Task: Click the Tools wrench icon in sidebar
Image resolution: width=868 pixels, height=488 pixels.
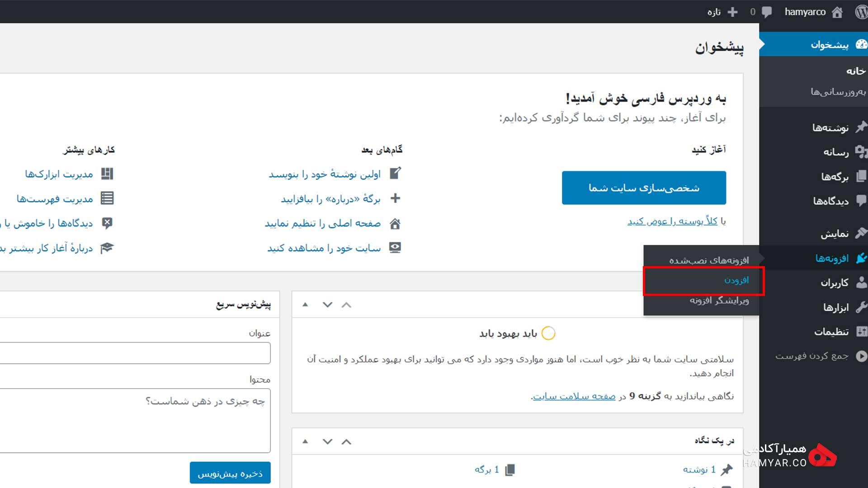Action: click(x=861, y=307)
